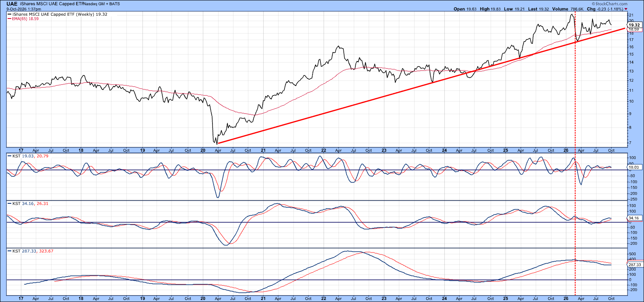Click the 'Last 19.32' value
This screenshot has height=302, width=644.
tap(539, 9)
